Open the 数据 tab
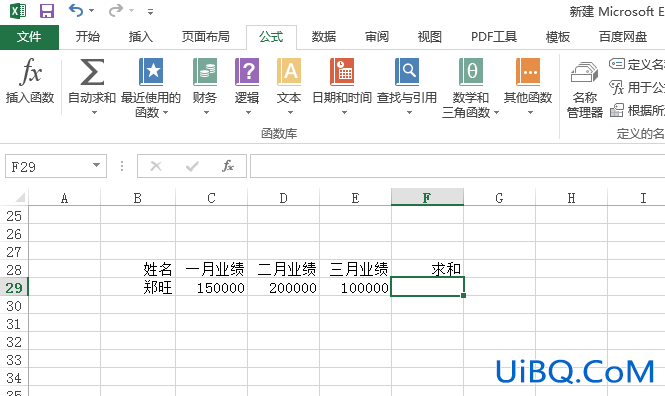This screenshot has width=665, height=396. pos(324,37)
